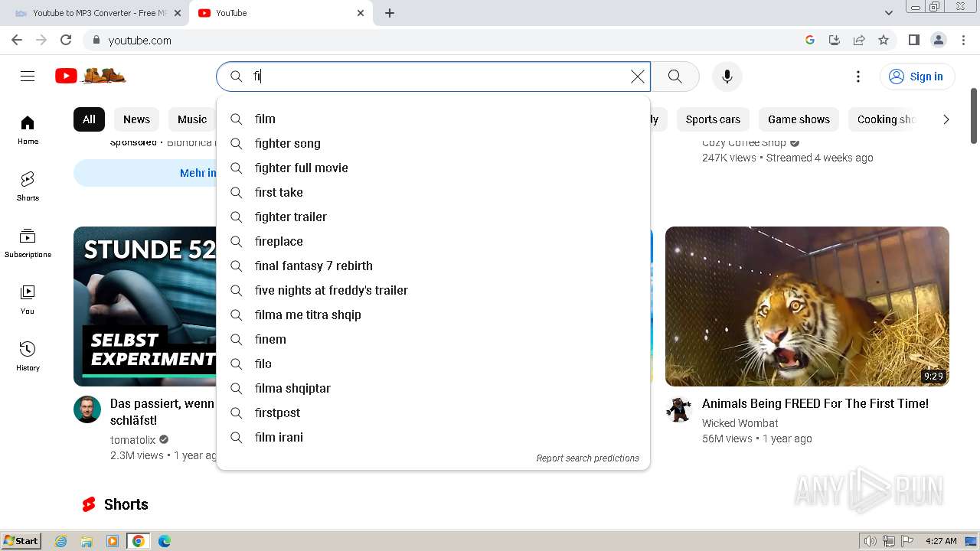Open the tomatolix channel link
Image resolution: width=980 pixels, height=551 pixels.
pos(132,440)
